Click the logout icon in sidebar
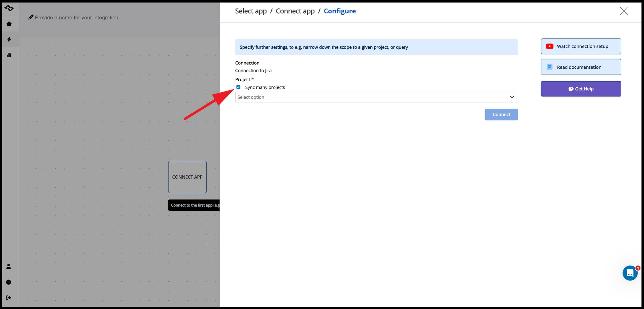This screenshot has width=644, height=309. pos(9,298)
